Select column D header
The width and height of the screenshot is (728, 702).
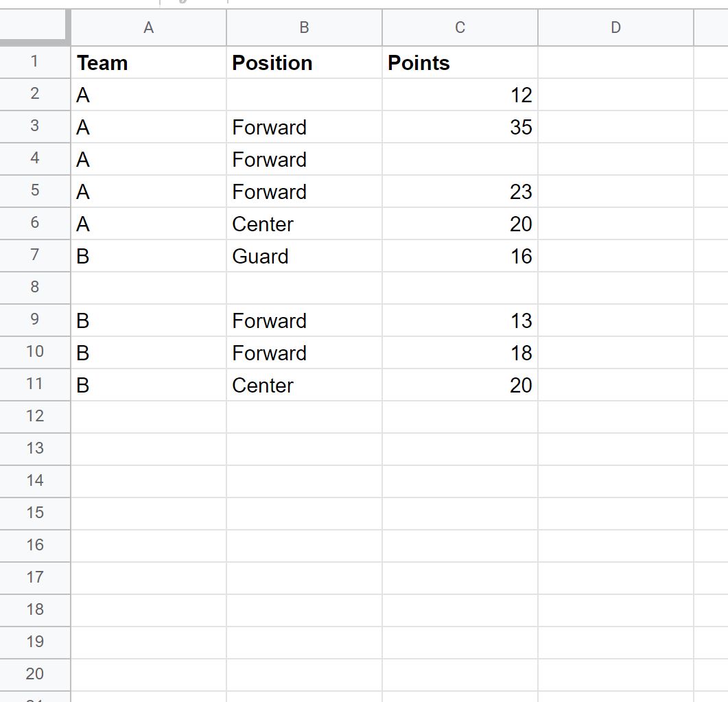click(x=615, y=27)
